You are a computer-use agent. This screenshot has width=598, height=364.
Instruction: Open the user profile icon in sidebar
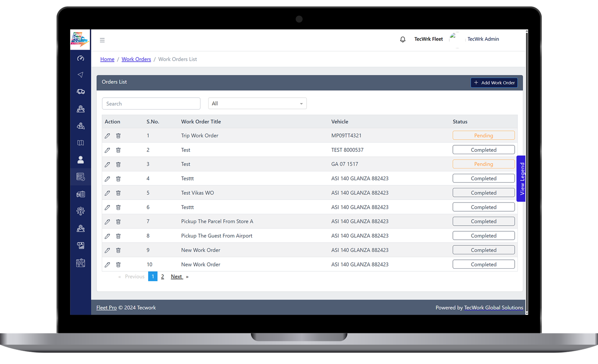point(81,160)
